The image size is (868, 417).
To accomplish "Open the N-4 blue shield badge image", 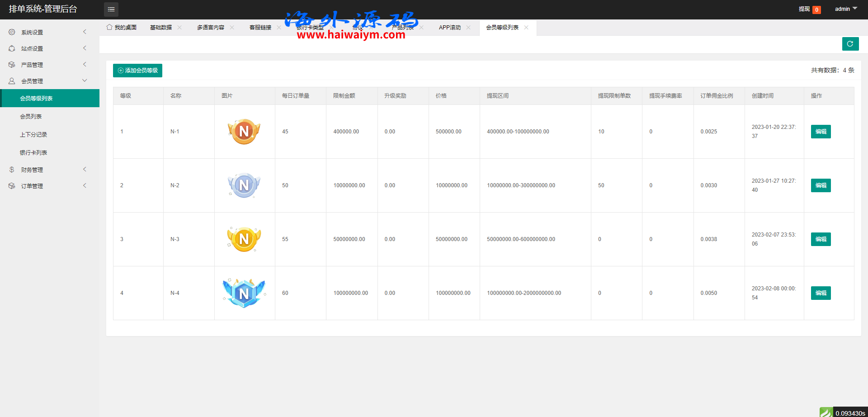I will pyautogui.click(x=244, y=293).
